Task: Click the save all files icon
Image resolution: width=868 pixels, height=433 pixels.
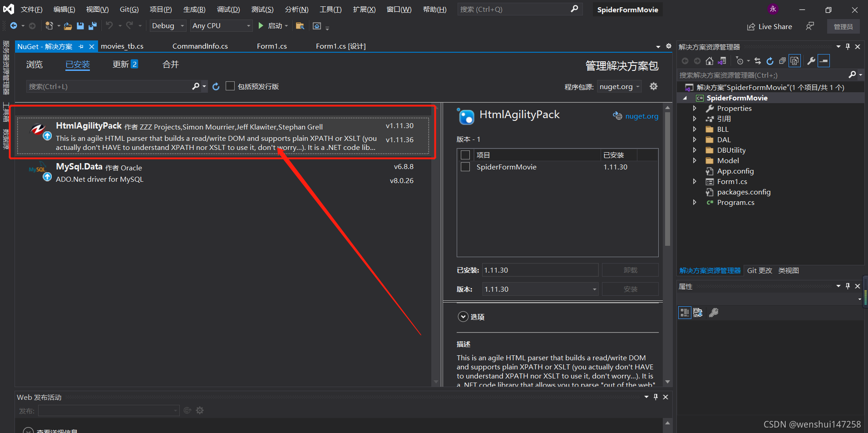Action: (93, 26)
